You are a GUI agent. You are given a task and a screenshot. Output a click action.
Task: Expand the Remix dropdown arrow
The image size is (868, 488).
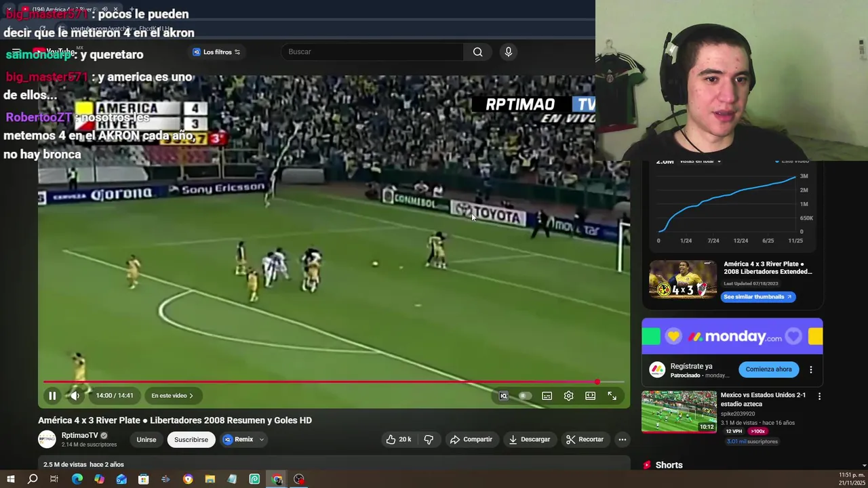coord(261,440)
